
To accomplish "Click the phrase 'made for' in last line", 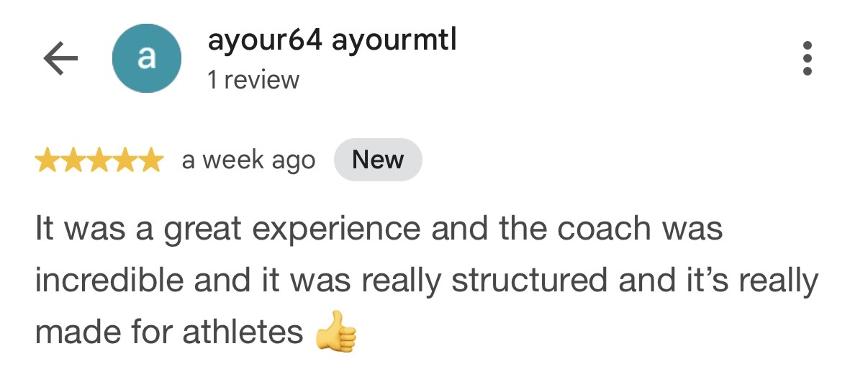I will pyautogui.click(x=104, y=332).
